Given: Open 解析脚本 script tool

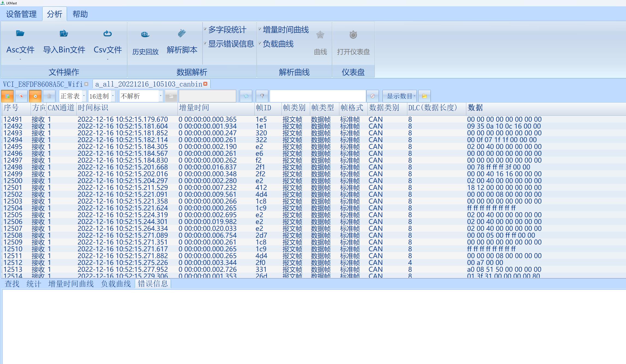Looking at the screenshot, I should pyautogui.click(x=182, y=33).
